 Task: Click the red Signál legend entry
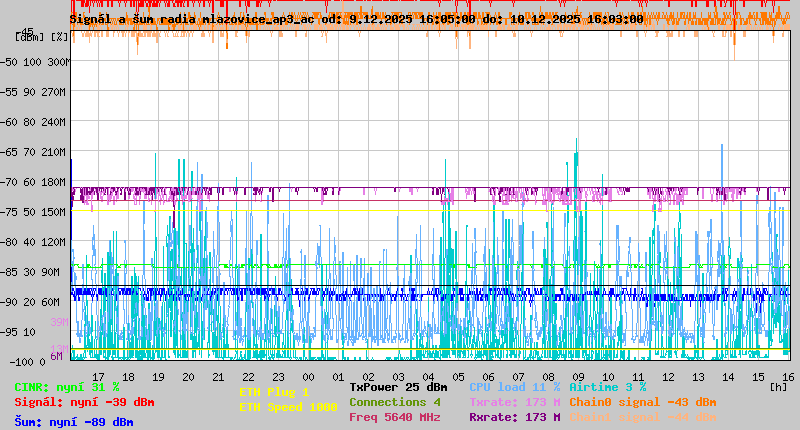click(x=84, y=402)
